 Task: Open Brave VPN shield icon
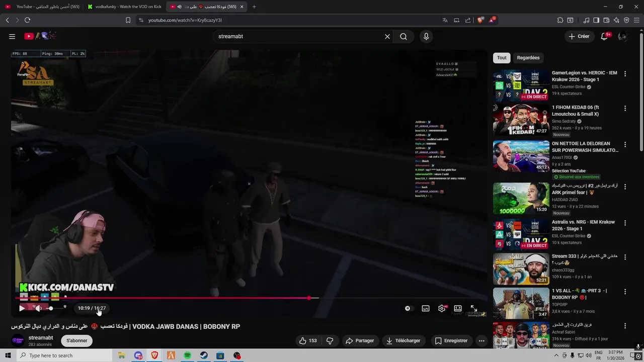(x=626, y=20)
